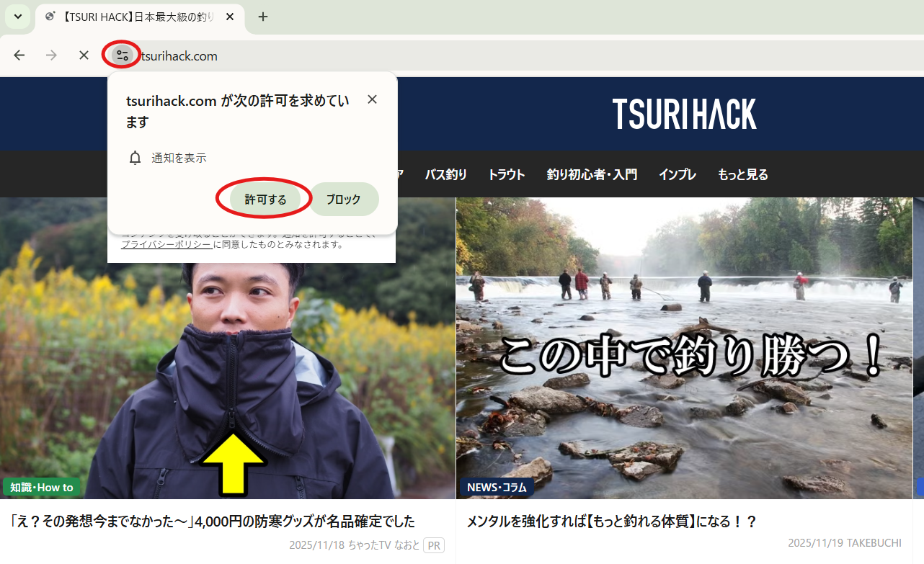Go back to the previous page

click(x=19, y=55)
